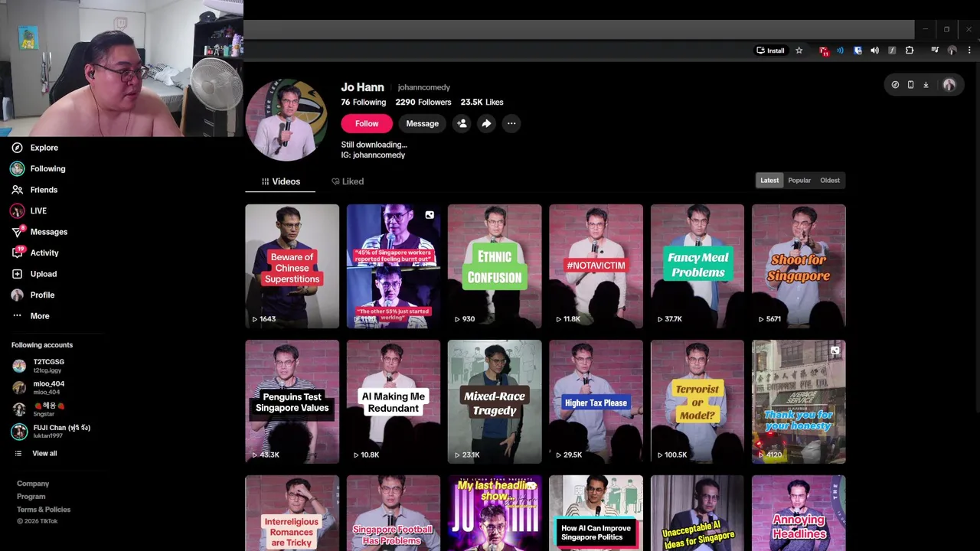Click the speaker volume extension icon
This screenshot has height=551, width=980.
coord(874,51)
